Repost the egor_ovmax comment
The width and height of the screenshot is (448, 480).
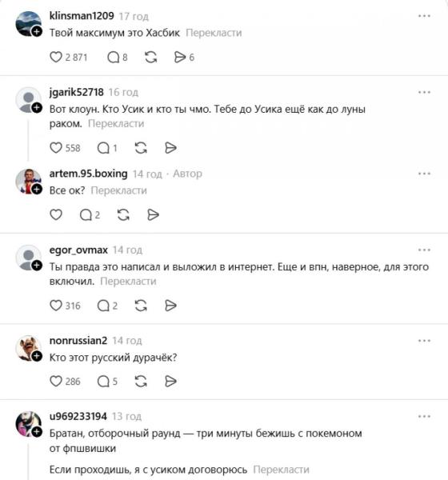point(141,306)
